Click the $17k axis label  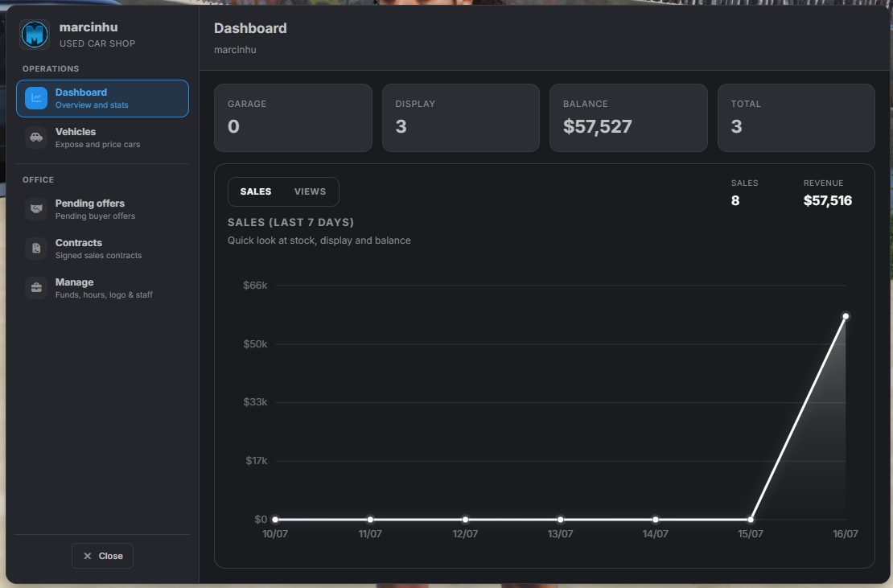(x=257, y=460)
